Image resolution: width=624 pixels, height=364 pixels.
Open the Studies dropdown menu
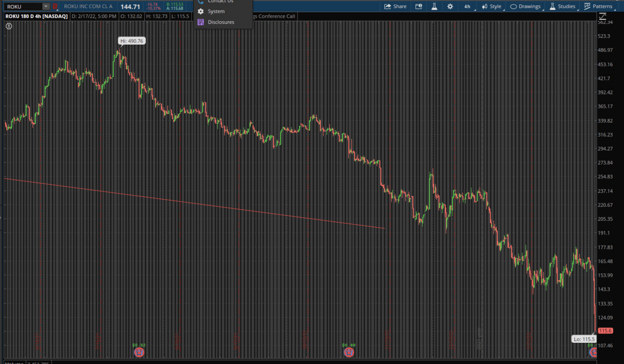coord(563,6)
